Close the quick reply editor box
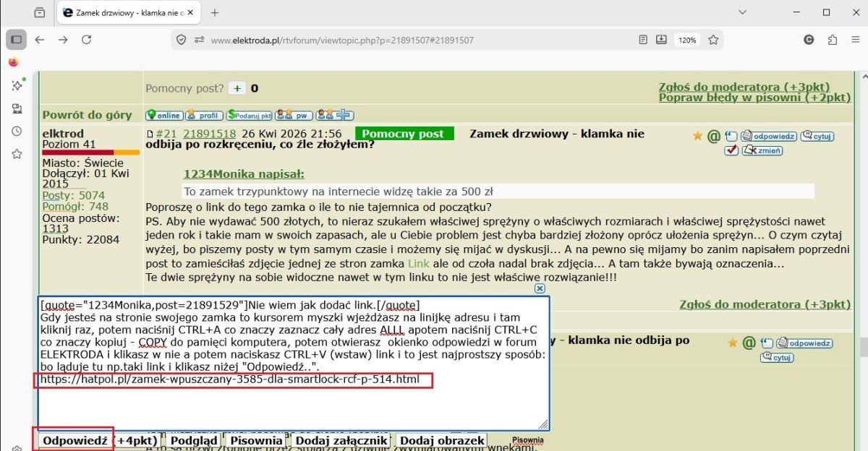Viewport: 868px width, 451px height. point(540,288)
